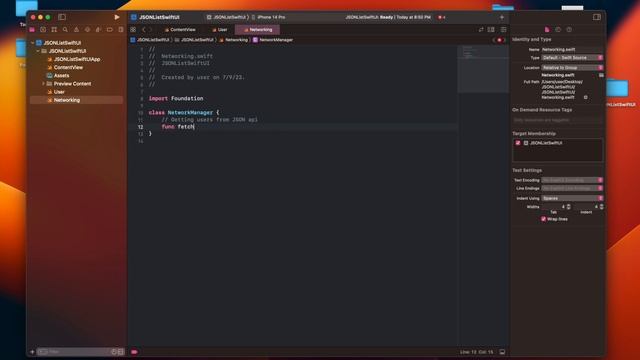Click Networking segment in jump bar
Screen dimensions: 640x360
click(233, 40)
